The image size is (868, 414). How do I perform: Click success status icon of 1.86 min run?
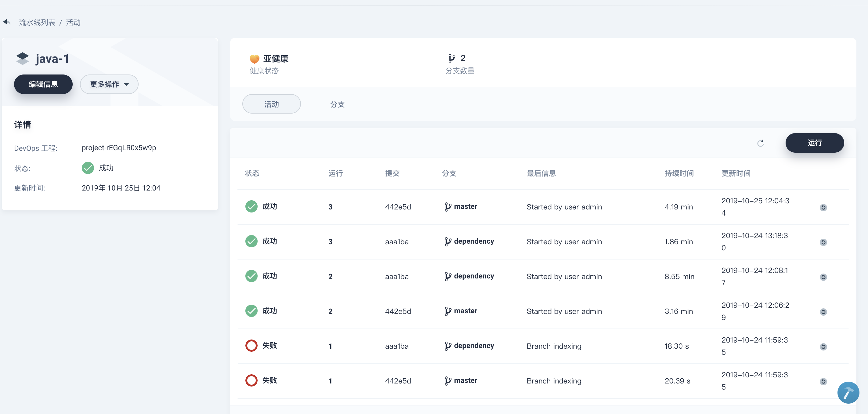251,241
